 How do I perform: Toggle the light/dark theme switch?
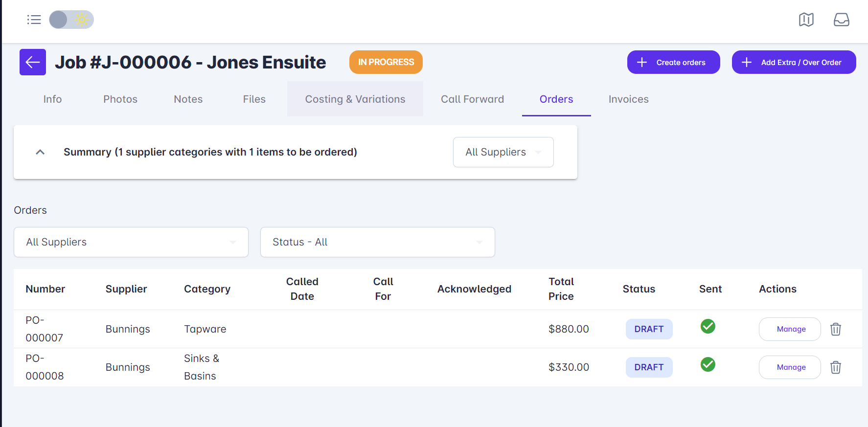[71, 20]
